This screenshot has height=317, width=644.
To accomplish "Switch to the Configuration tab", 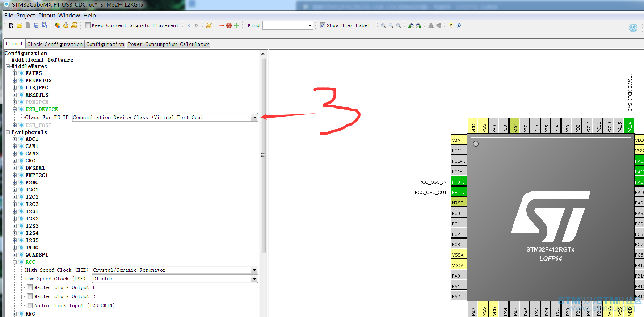I will [105, 44].
